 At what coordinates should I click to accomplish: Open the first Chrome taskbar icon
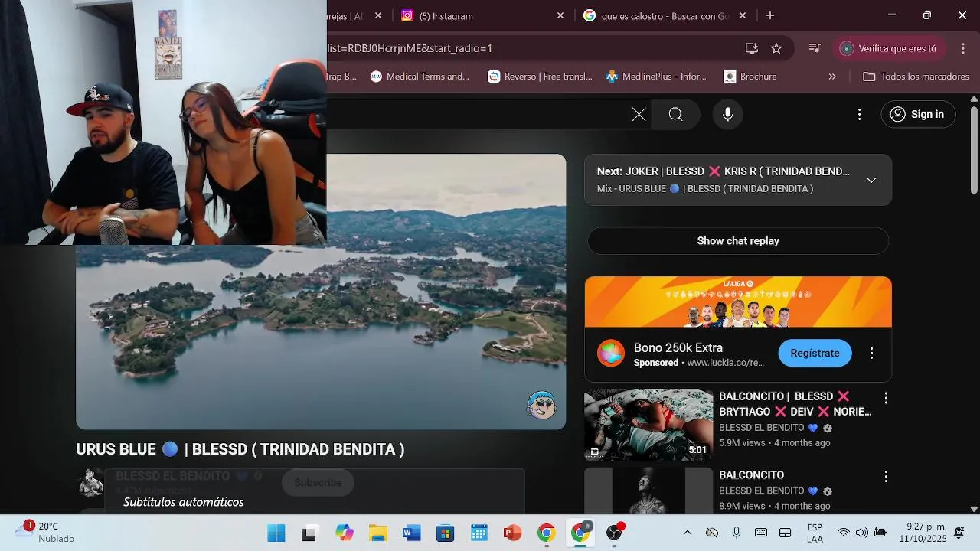(x=546, y=533)
